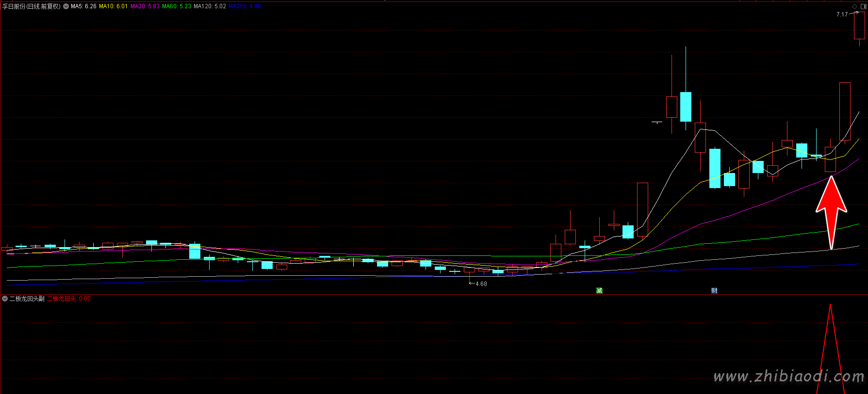Expand dropdown beside 二板龙回头副 indicator name

pyautogui.click(x=5, y=299)
